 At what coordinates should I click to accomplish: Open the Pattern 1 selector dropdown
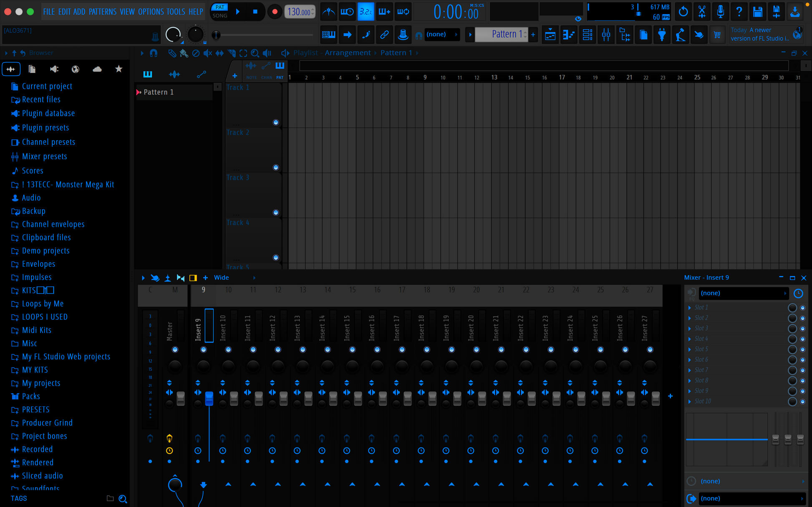coord(501,34)
